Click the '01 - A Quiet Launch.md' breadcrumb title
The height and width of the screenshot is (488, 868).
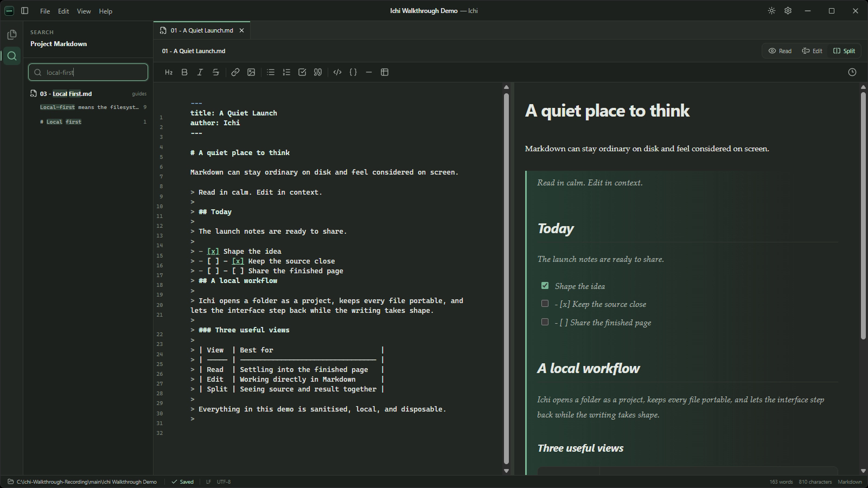click(194, 51)
